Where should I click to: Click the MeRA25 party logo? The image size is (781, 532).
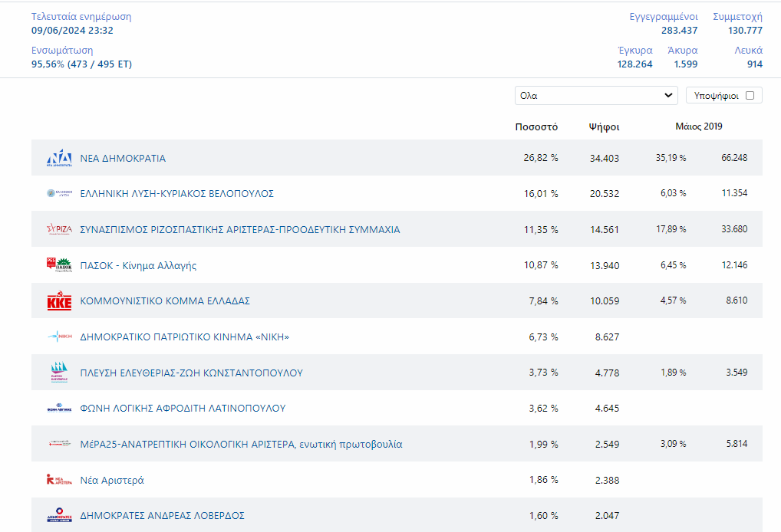coord(59,443)
